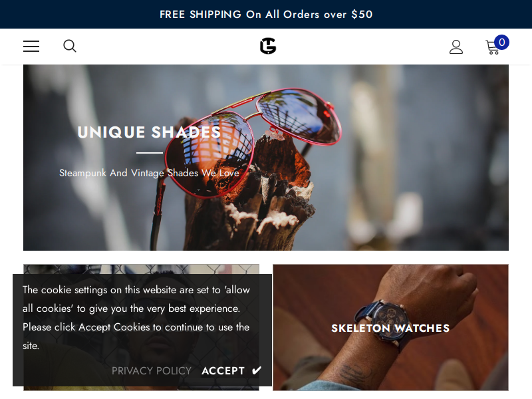Select the UNIQUE SHADES heading
532x399 pixels.
[149, 132]
